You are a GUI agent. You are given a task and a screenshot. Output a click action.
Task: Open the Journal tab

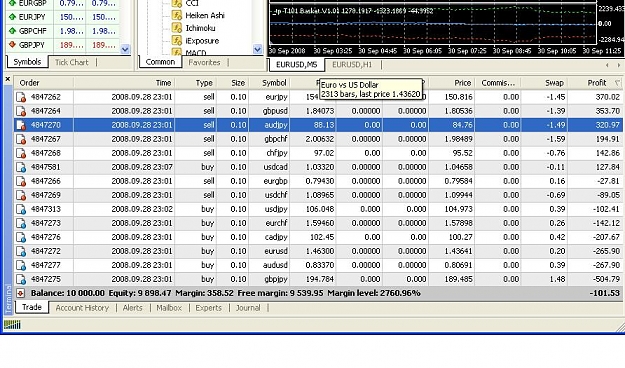[248, 308]
